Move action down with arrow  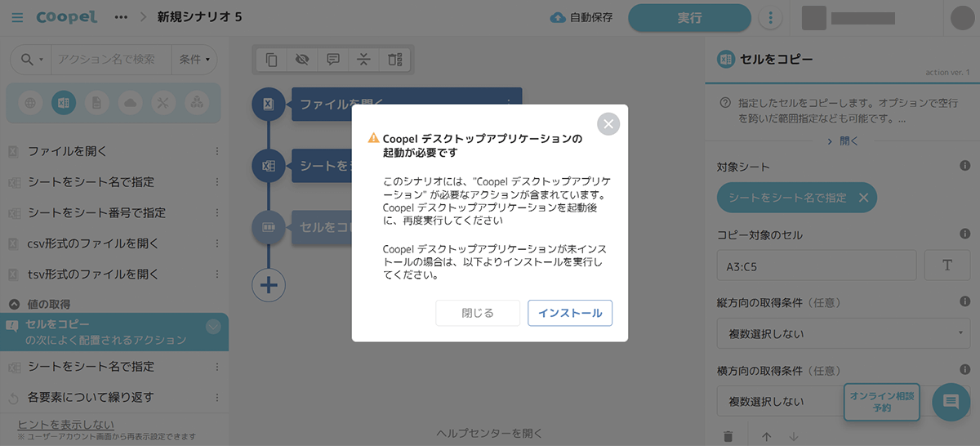[x=794, y=437]
